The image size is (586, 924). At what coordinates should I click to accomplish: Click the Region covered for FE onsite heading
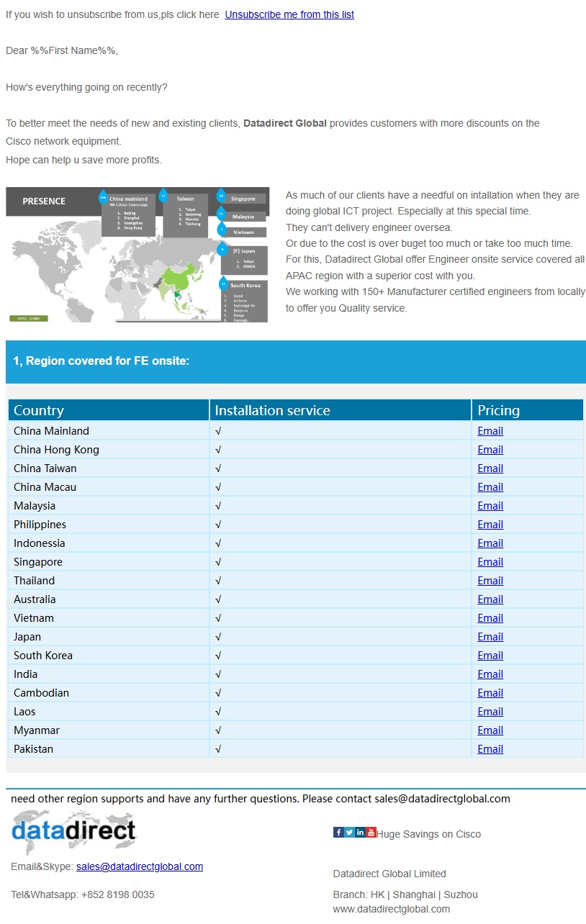[x=102, y=361]
